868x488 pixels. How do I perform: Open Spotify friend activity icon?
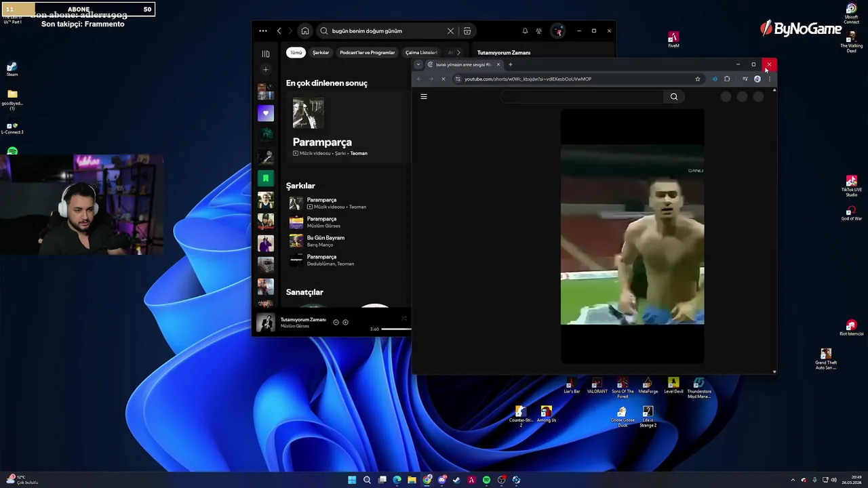pos(539,30)
